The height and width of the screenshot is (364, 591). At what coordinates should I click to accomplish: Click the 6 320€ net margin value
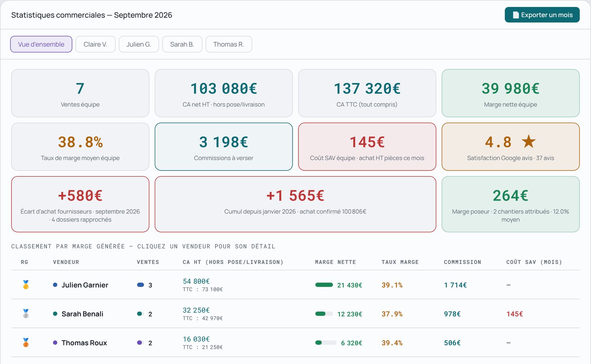point(351,343)
